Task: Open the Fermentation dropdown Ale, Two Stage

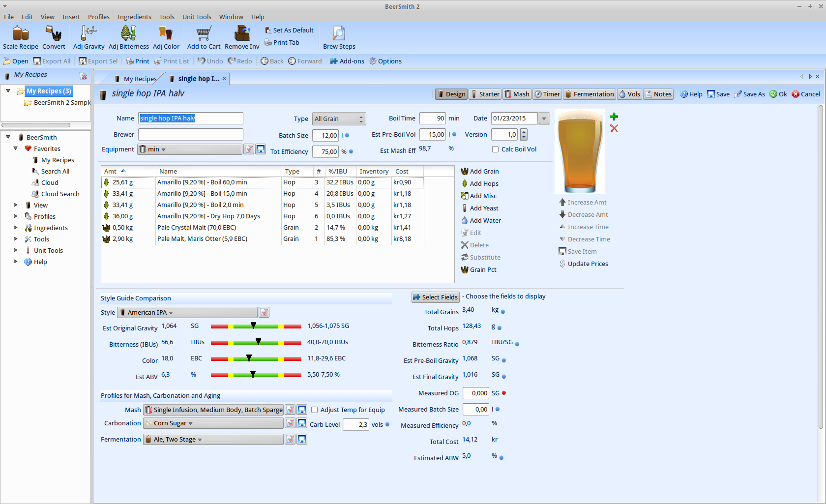Action: [213, 439]
